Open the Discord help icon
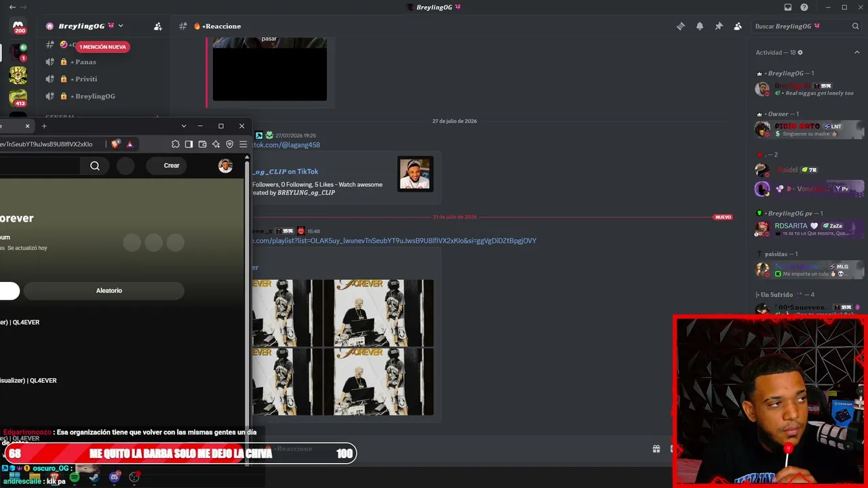The image size is (868, 488). [804, 7]
